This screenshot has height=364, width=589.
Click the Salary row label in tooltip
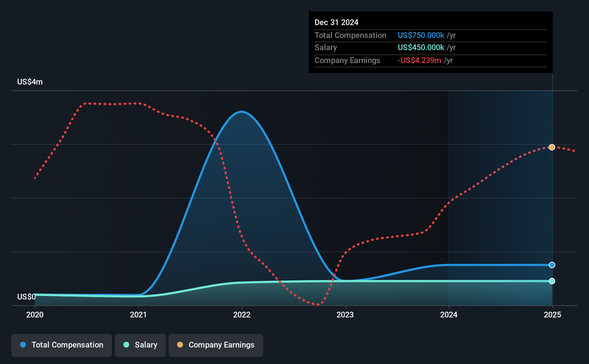click(326, 47)
